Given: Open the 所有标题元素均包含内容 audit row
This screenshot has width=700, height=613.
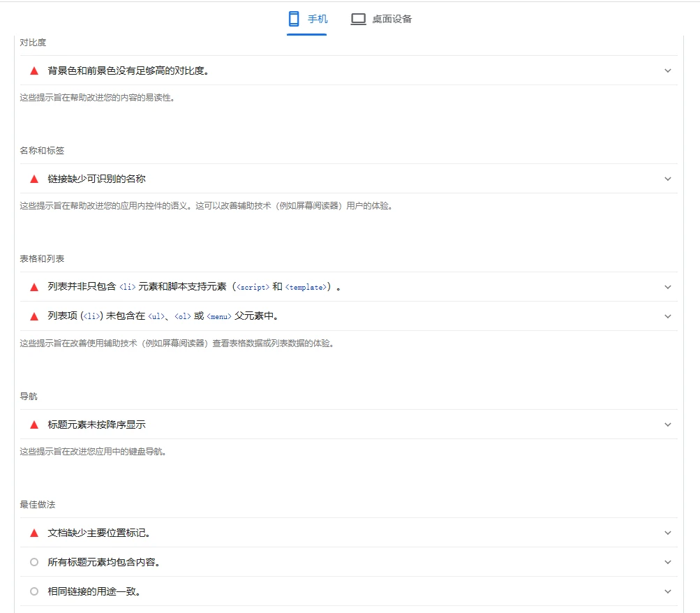Looking at the screenshot, I should [104, 562].
